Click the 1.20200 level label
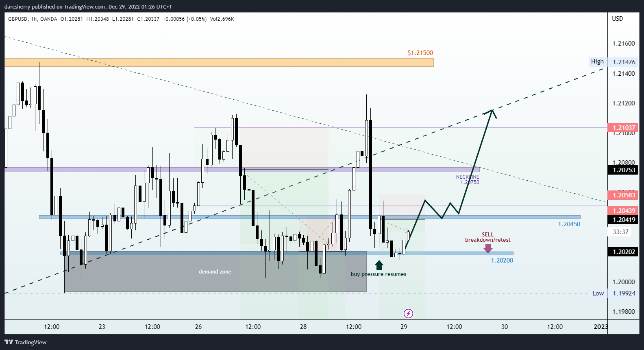 [x=502, y=260]
